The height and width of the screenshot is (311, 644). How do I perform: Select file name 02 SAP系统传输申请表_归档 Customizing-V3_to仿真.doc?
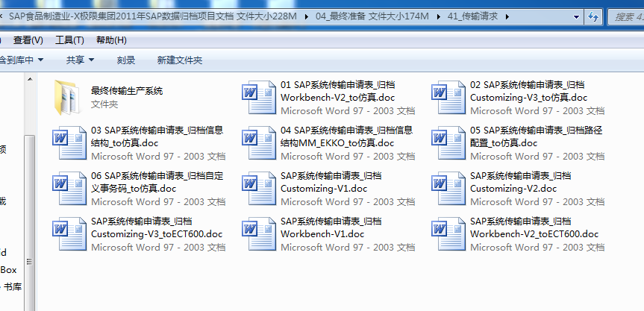coord(528,91)
